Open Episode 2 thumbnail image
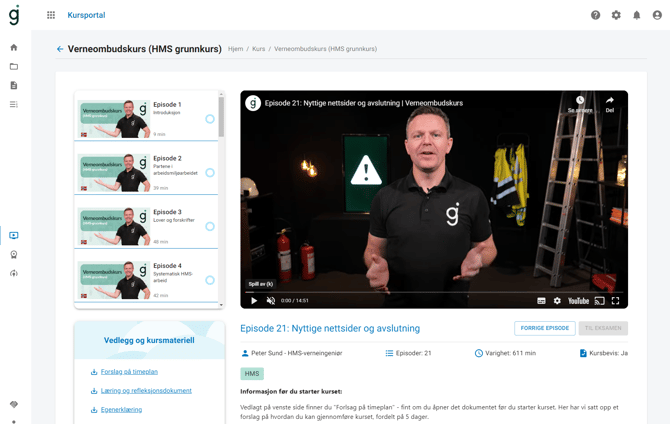The width and height of the screenshot is (670, 424). [114, 173]
